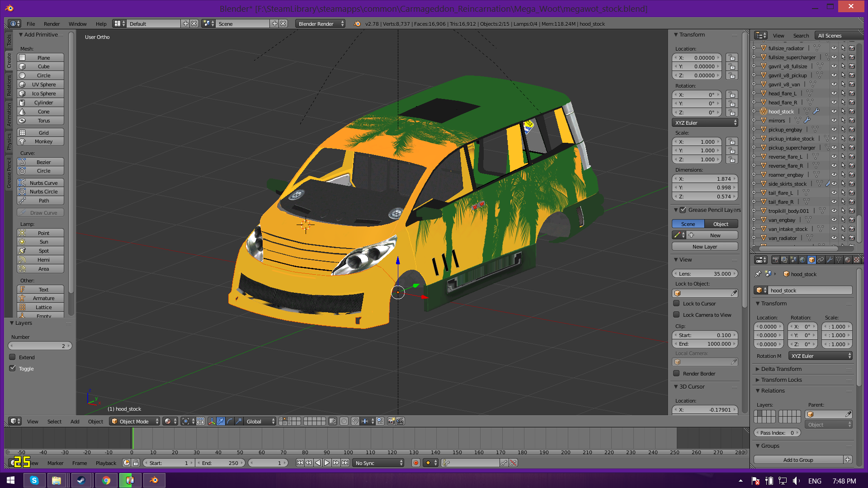The width and height of the screenshot is (868, 488).
Task: Click the New Layer button
Action: click(x=705, y=246)
